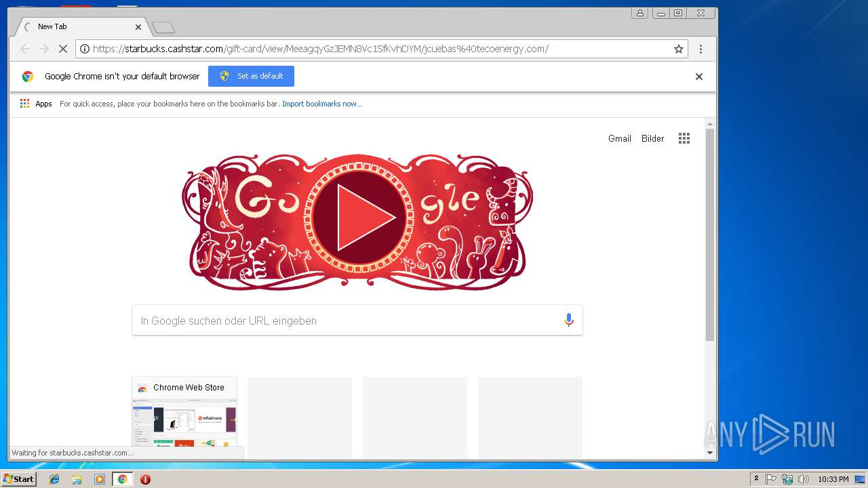Open Gmail link
This screenshot has height=488, width=868.
(619, 138)
